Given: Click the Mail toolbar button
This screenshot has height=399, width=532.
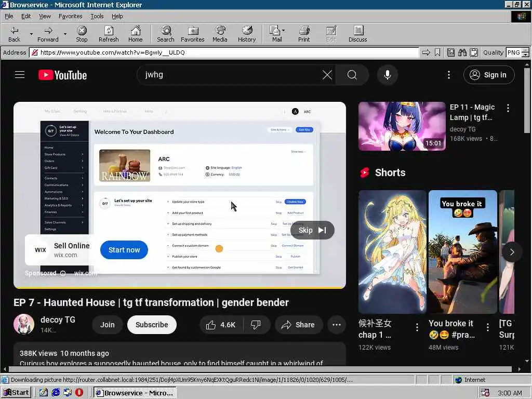Looking at the screenshot, I should coord(277,34).
